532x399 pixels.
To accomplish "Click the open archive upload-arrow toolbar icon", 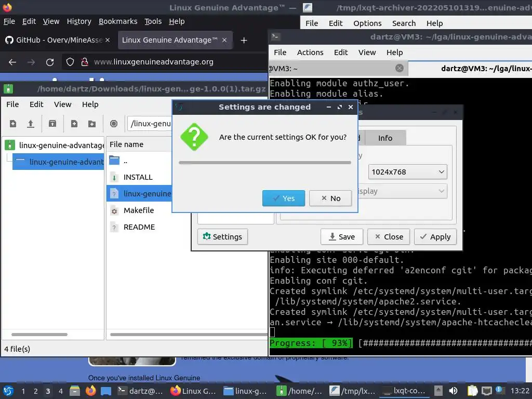I will pyautogui.click(x=31, y=124).
